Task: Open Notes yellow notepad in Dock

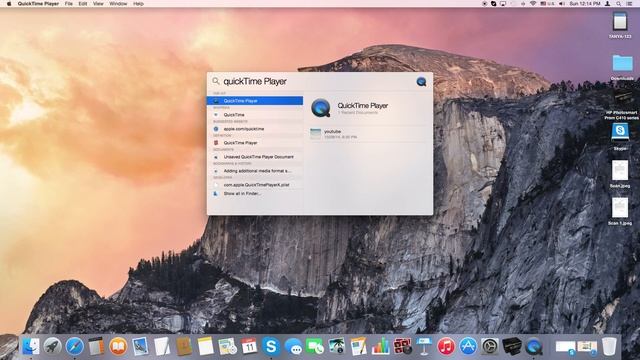Action: [x=205, y=347]
